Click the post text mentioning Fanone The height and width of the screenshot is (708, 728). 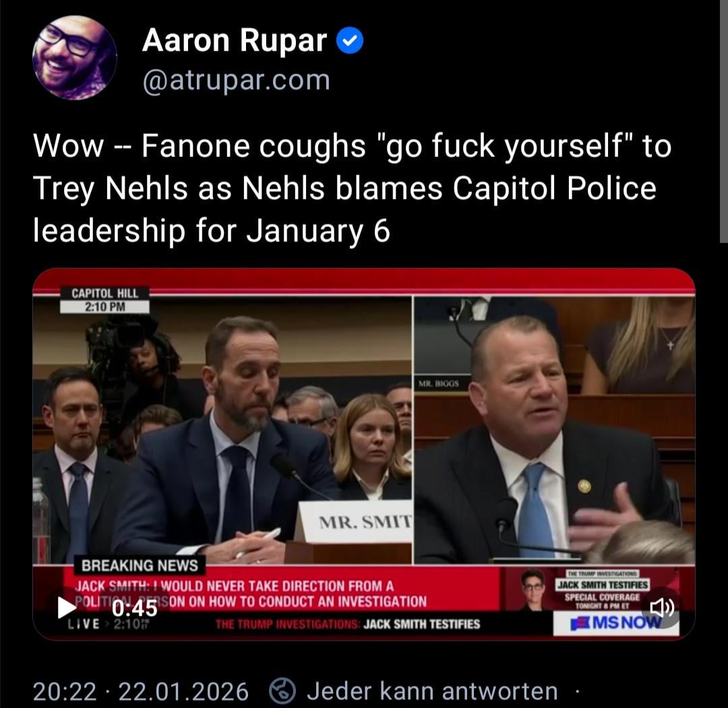pyautogui.click(x=352, y=188)
